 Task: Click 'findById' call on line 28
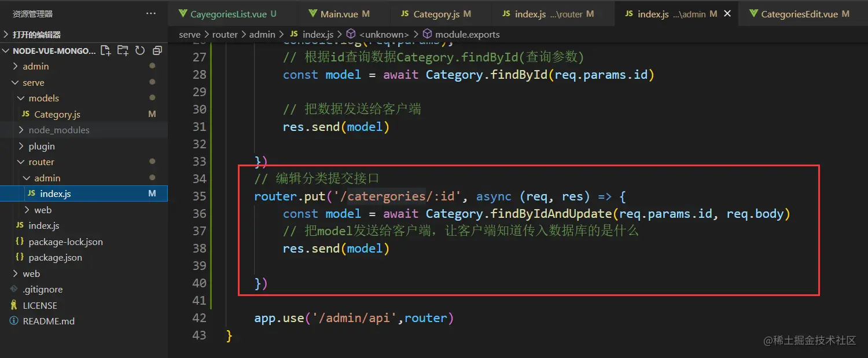click(518, 75)
